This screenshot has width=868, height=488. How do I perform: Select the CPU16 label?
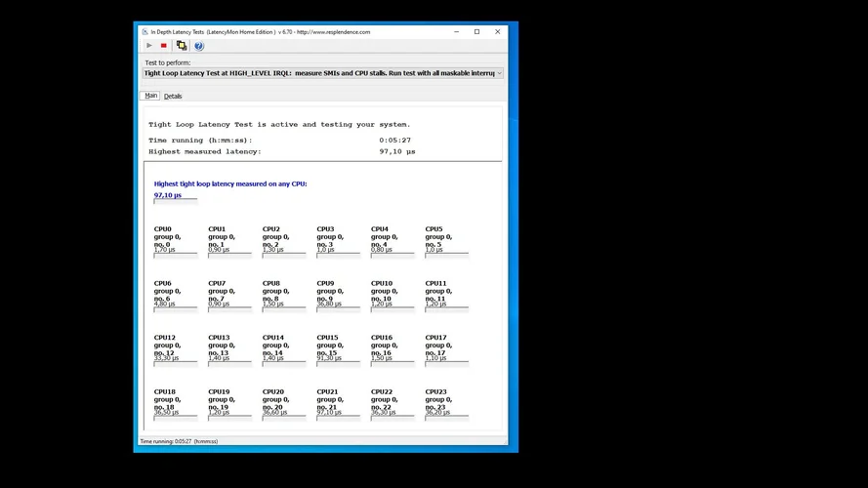coord(382,338)
